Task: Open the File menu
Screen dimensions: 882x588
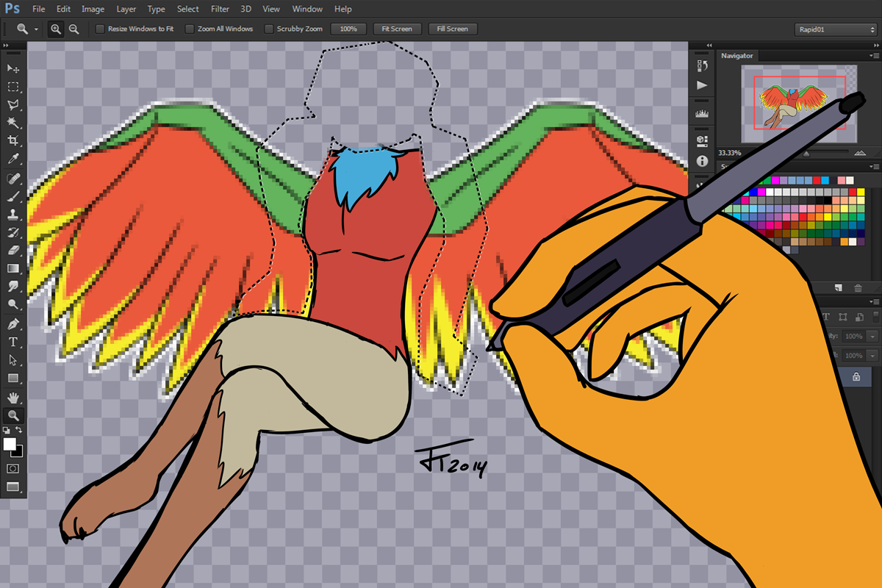Action: point(39,9)
